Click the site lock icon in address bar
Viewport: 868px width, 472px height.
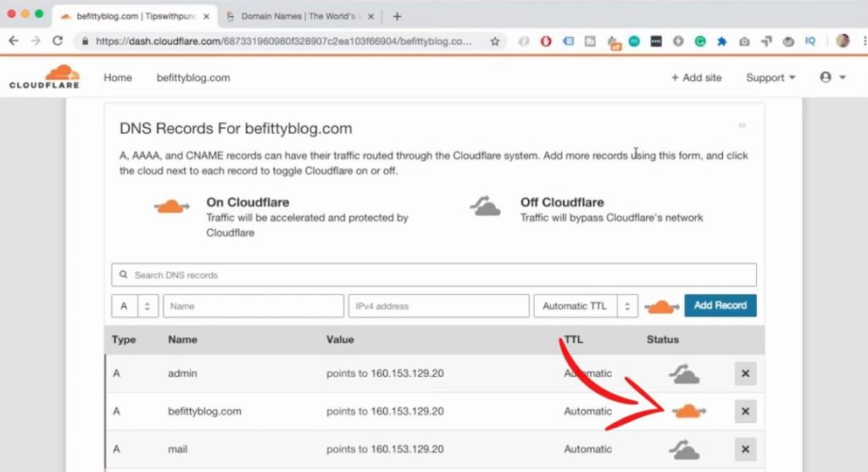pyautogui.click(x=85, y=41)
